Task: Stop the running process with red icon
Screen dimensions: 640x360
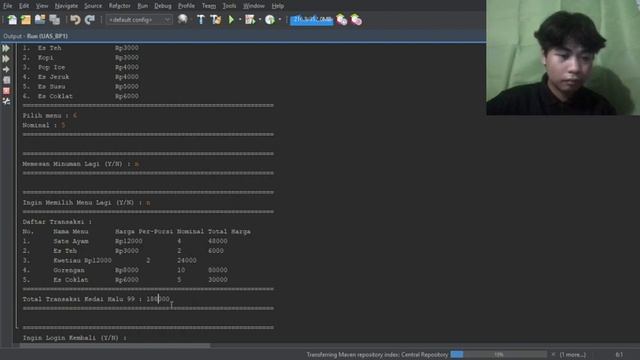Action: point(6,91)
